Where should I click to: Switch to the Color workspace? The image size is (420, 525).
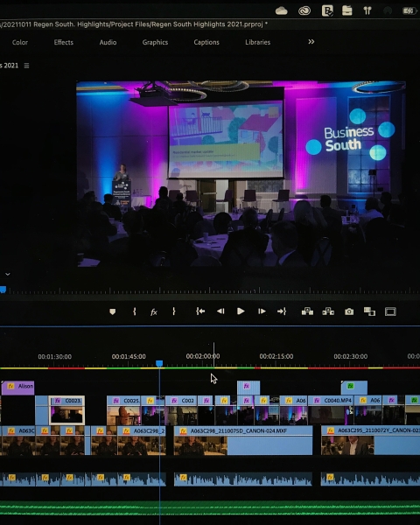pyautogui.click(x=20, y=43)
